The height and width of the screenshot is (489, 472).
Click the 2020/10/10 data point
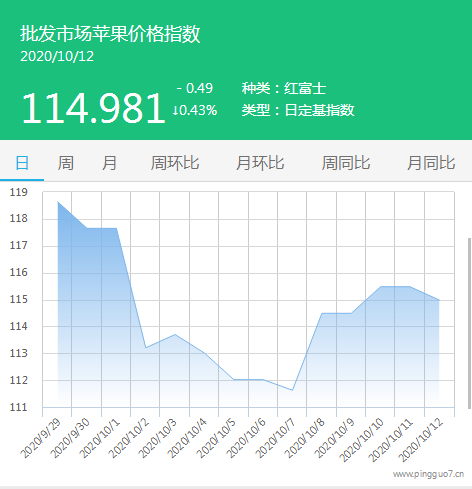pyautogui.click(x=381, y=286)
